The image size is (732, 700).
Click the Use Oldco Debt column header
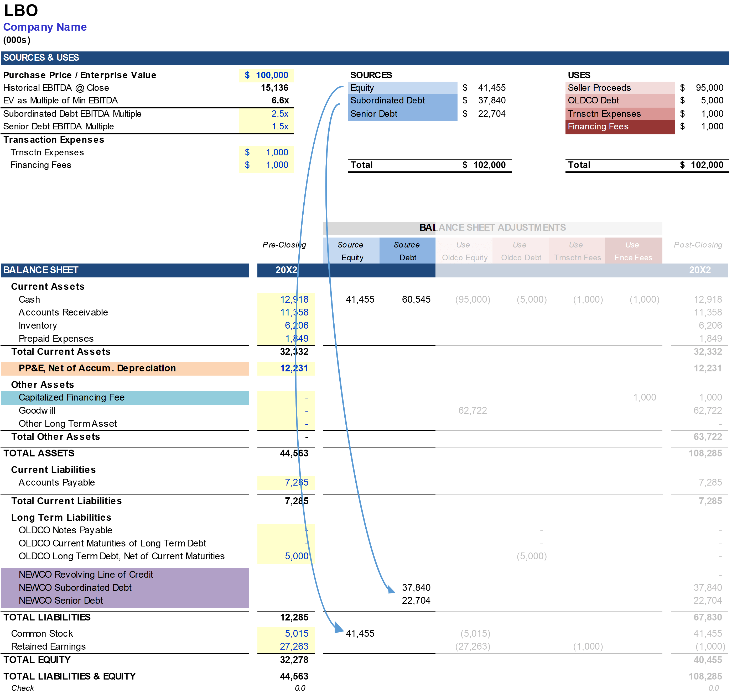click(521, 251)
